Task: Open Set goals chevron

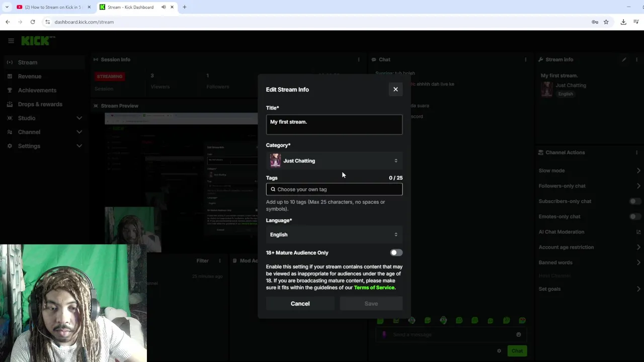Action: [x=638, y=289]
